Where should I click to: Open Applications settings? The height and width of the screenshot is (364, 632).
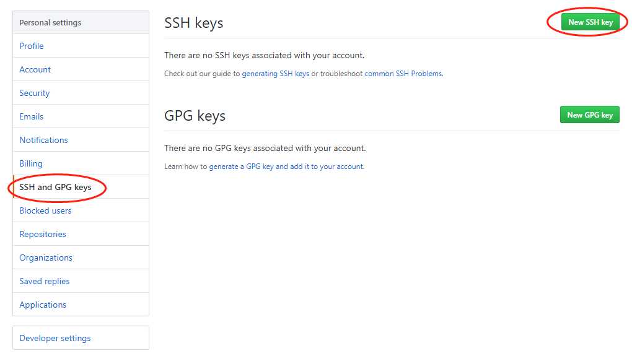pos(43,305)
